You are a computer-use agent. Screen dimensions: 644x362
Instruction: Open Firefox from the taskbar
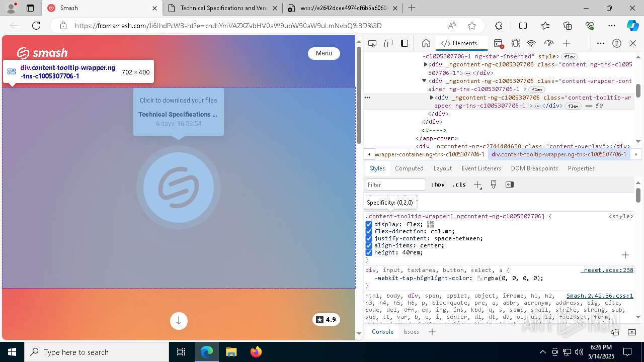[256, 352]
